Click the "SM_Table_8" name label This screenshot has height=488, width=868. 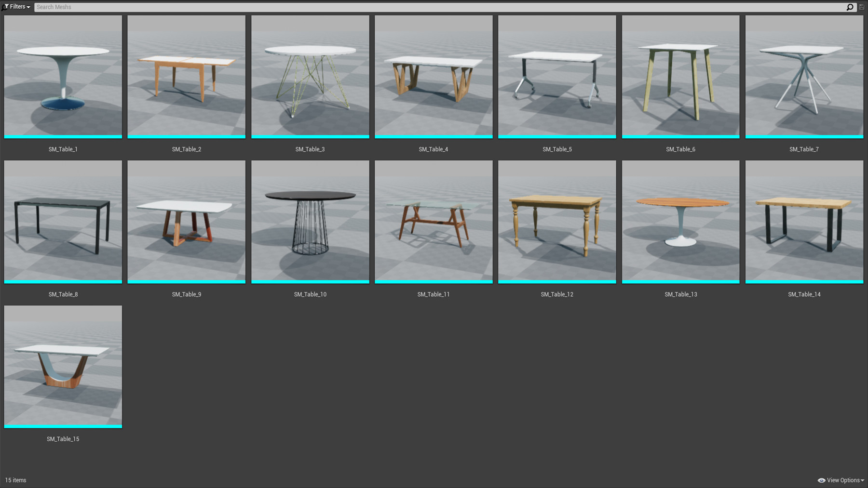pos(63,294)
